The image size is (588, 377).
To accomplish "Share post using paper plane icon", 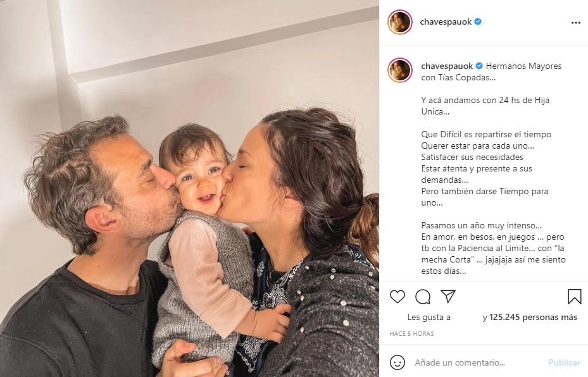I will 447,296.
